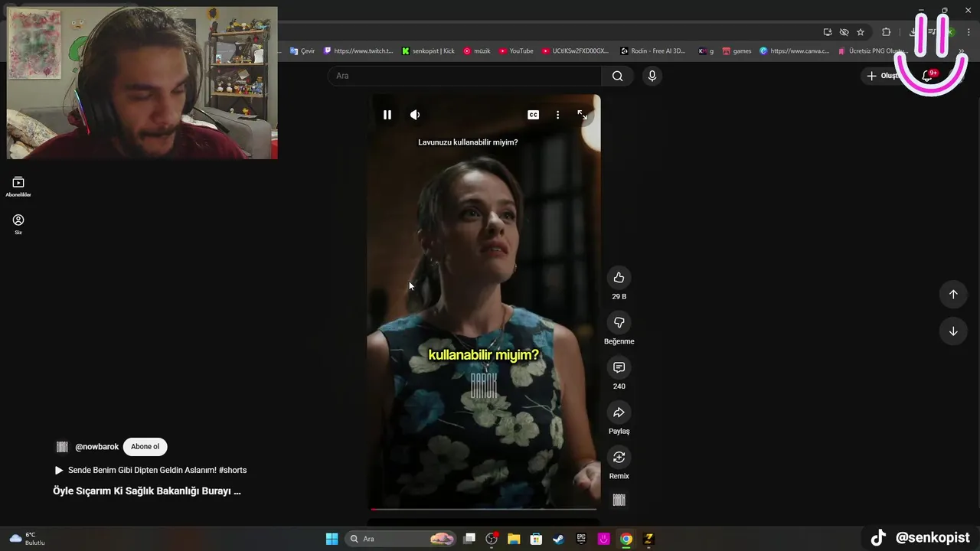Image resolution: width=980 pixels, height=551 pixels.
Task: Like the Short with 29 B likes
Action: [619, 278]
